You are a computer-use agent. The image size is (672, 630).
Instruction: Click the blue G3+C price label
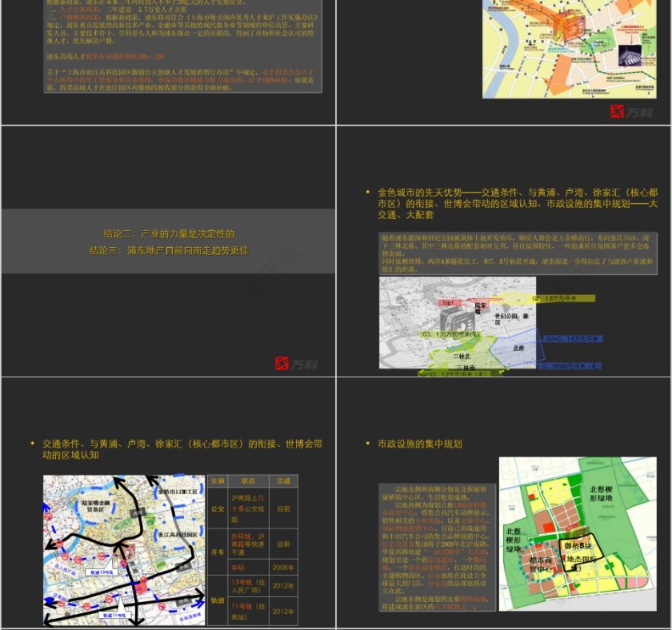[573, 339]
